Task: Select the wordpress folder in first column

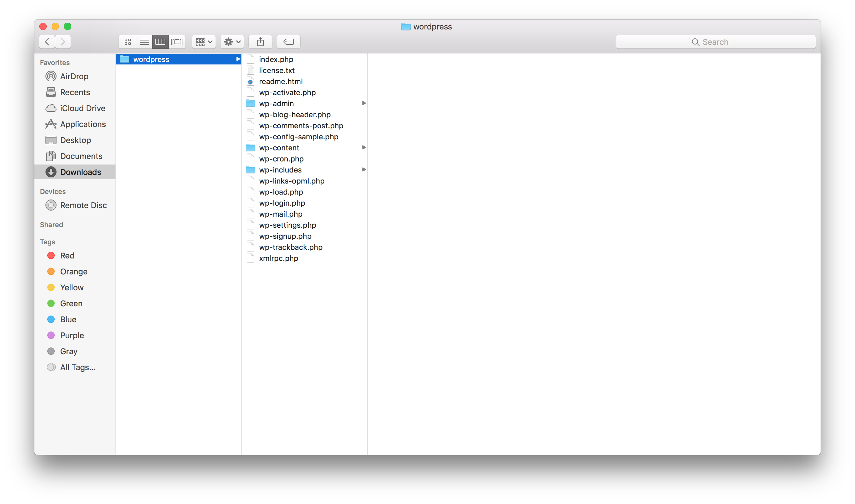Action: click(179, 60)
